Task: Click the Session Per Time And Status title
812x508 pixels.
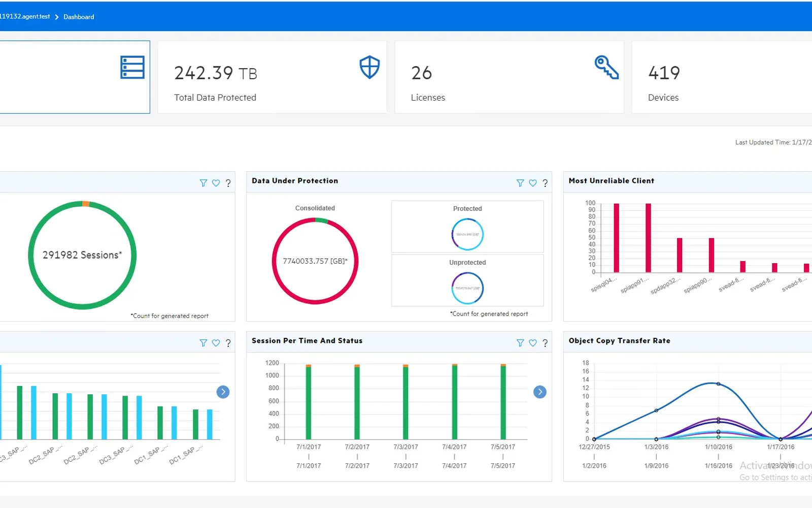Action: pos(307,341)
